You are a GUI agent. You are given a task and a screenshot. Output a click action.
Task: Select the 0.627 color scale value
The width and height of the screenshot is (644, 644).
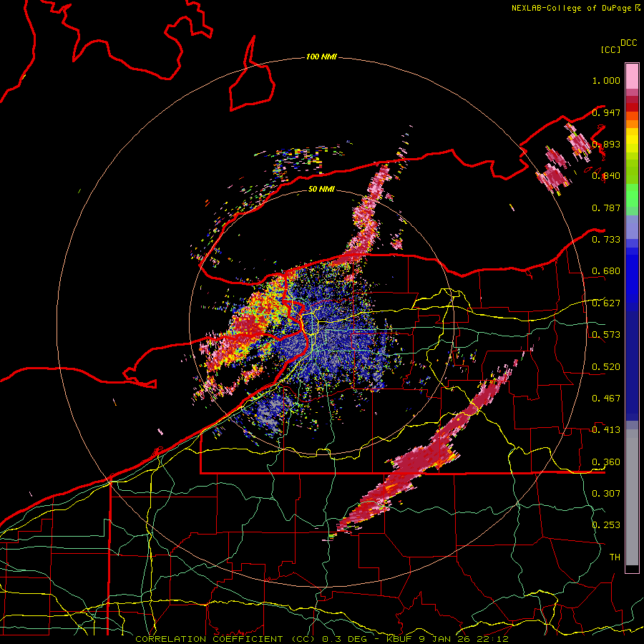[606, 303]
